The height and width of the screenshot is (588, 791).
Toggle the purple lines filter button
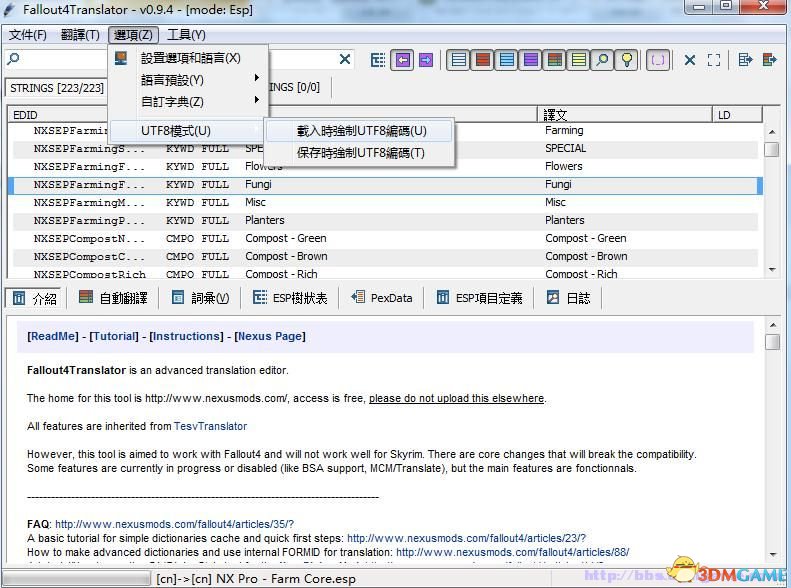click(x=531, y=60)
